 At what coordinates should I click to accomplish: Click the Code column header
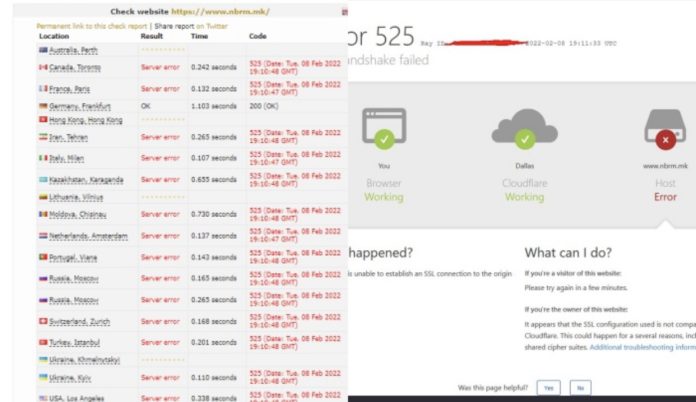tap(257, 35)
